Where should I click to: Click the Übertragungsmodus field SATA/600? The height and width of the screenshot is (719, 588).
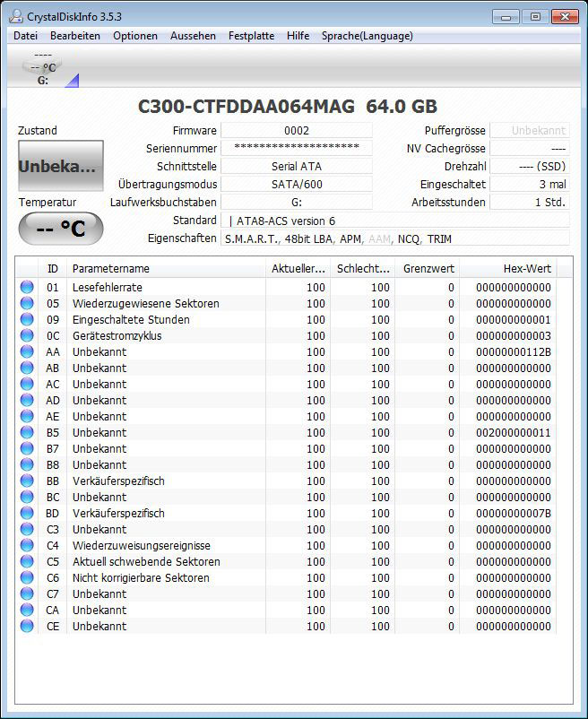coord(297,184)
